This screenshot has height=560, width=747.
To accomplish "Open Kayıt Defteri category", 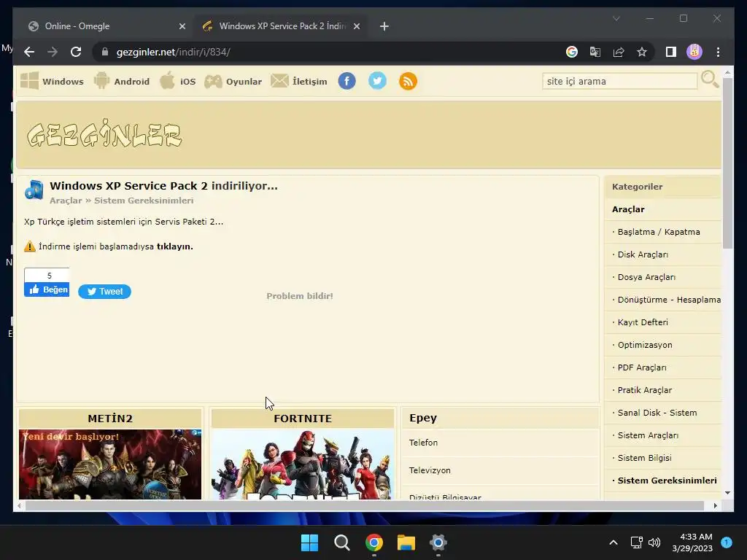I will click(x=643, y=322).
